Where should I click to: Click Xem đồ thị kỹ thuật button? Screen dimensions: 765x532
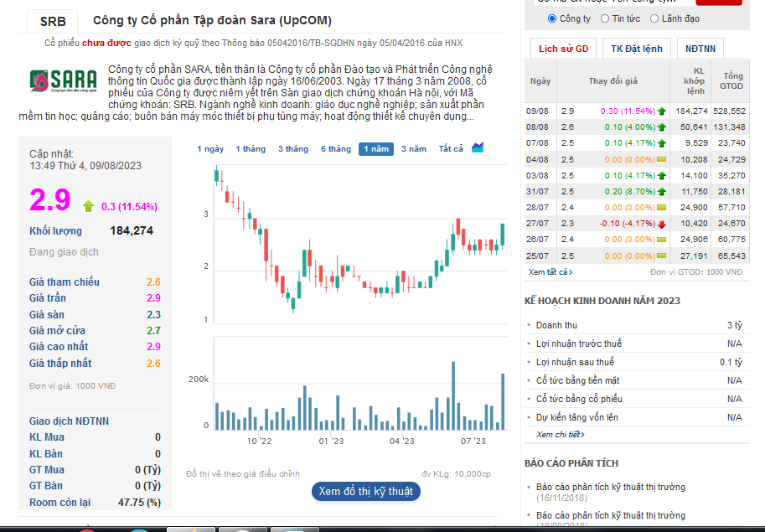click(x=366, y=491)
